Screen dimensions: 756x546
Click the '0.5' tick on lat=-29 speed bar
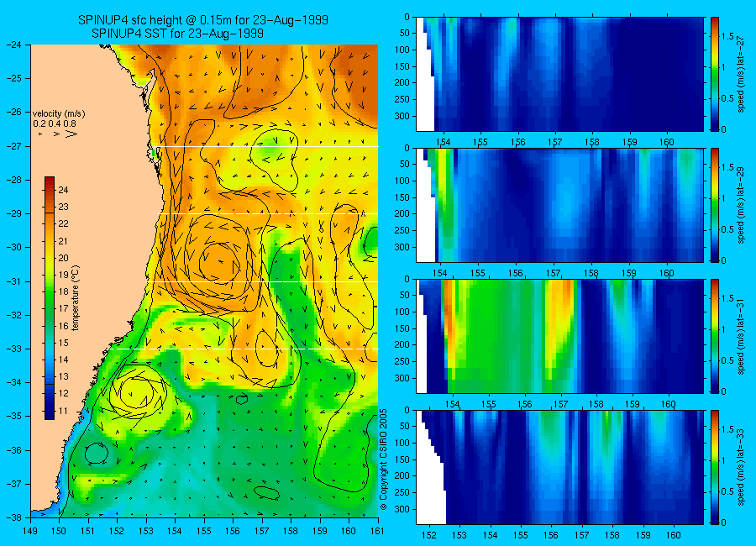[727, 229]
